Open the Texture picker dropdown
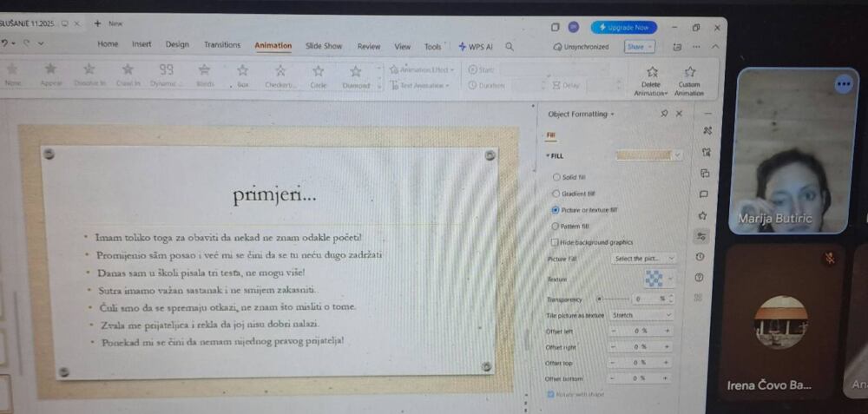 pos(659,279)
